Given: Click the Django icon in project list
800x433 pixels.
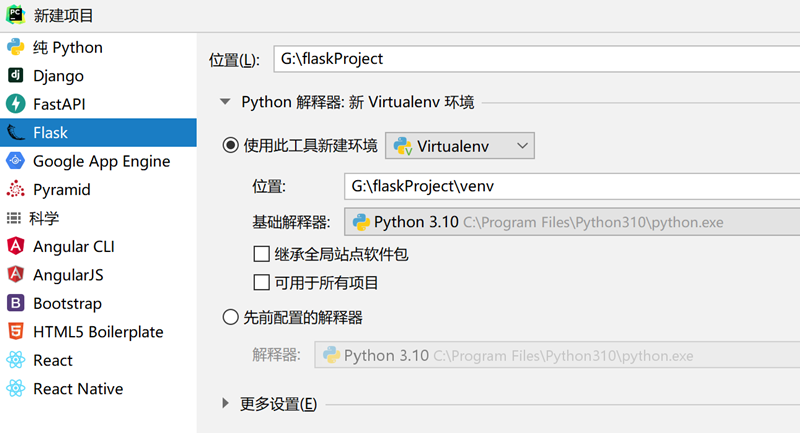Looking at the screenshot, I should (x=15, y=76).
